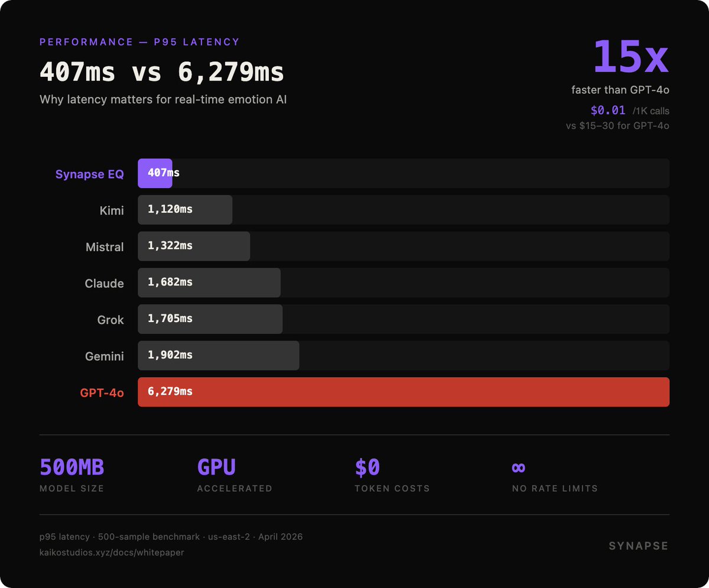The width and height of the screenshot is (709, 588).
Task: Click the "vs $15–30 for GPT-4o" note
Action: tap(617, 125)
